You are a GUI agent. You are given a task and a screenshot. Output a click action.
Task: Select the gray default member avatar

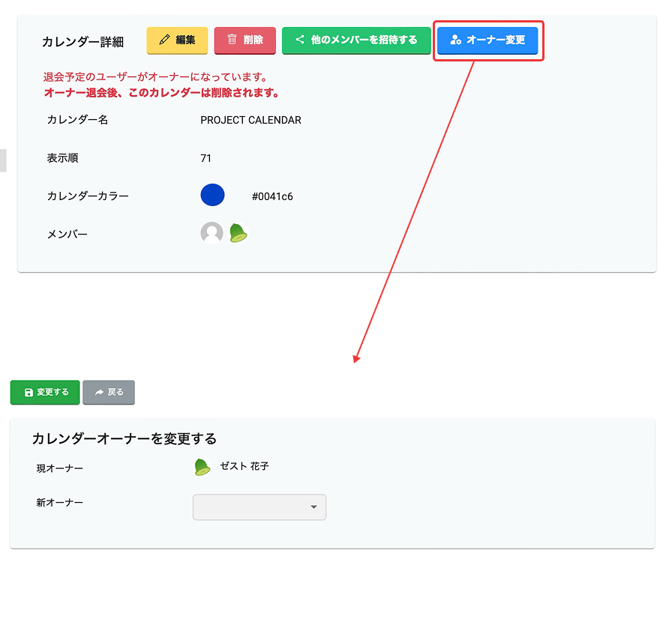pos(211,233)
